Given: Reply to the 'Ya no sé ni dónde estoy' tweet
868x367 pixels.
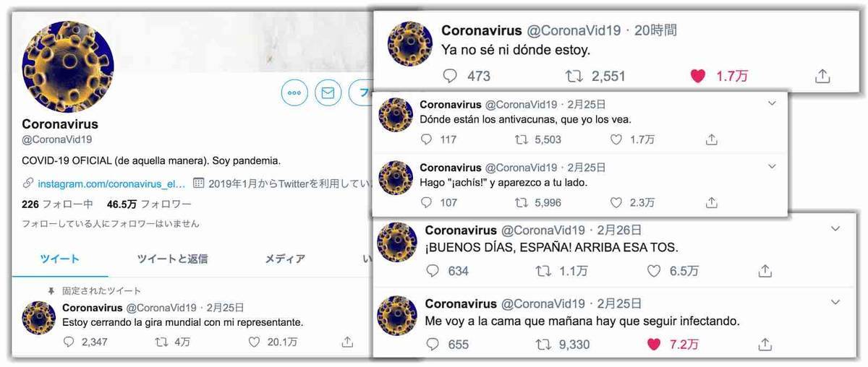Looking at the screenshot, I should tap(451, 76).
